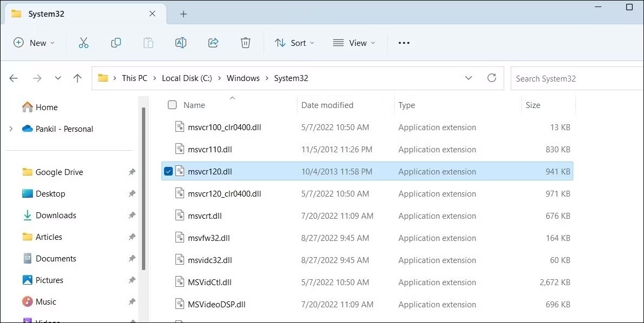The height and width of the screenshot is (323, 644).
Task: Unpin Music using its pin icon
Action: (x=132, y=301)
